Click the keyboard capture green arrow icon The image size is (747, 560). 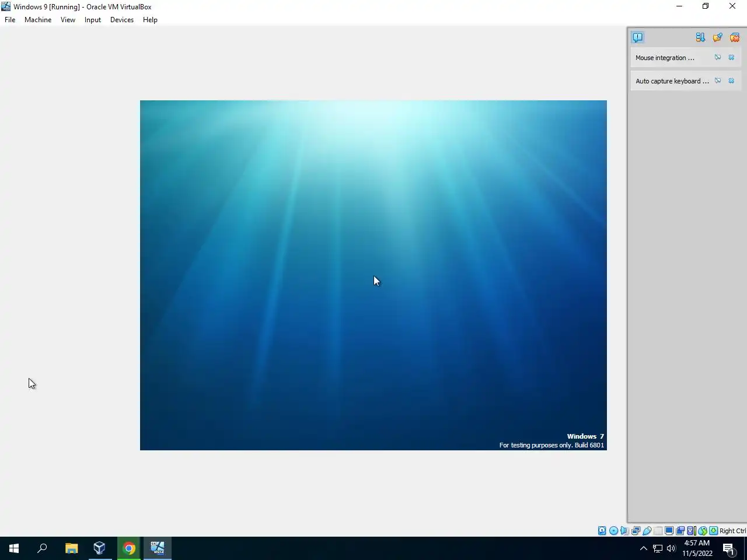[713, 531]
